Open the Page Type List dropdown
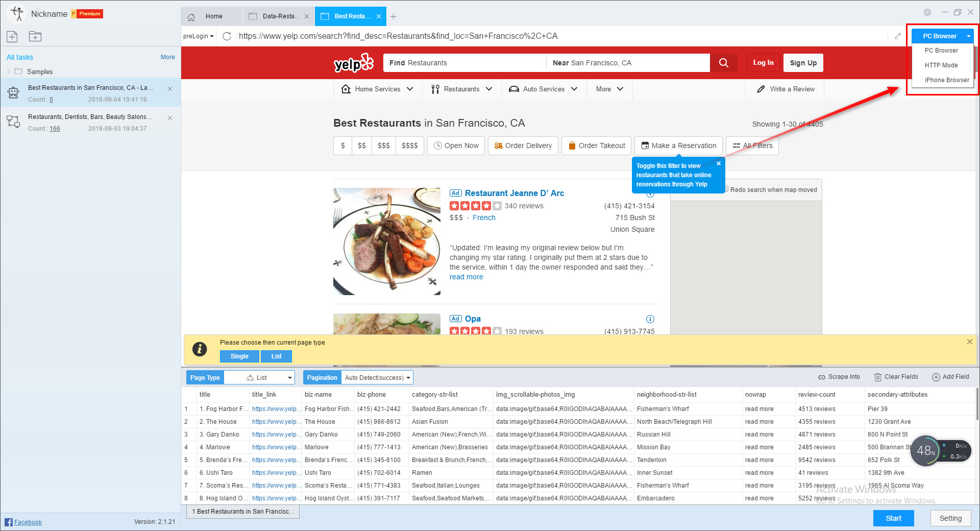 (x=269, y=378)
